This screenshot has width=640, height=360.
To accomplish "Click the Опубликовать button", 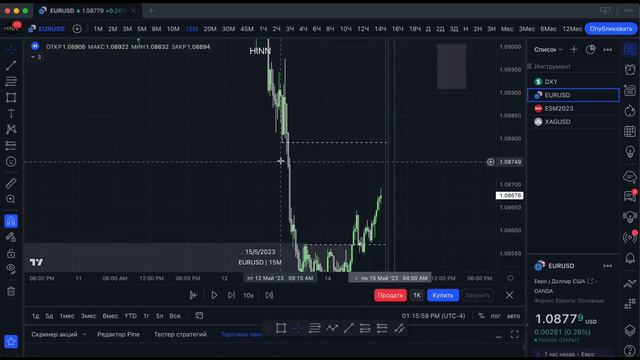I will pos(611,29).
